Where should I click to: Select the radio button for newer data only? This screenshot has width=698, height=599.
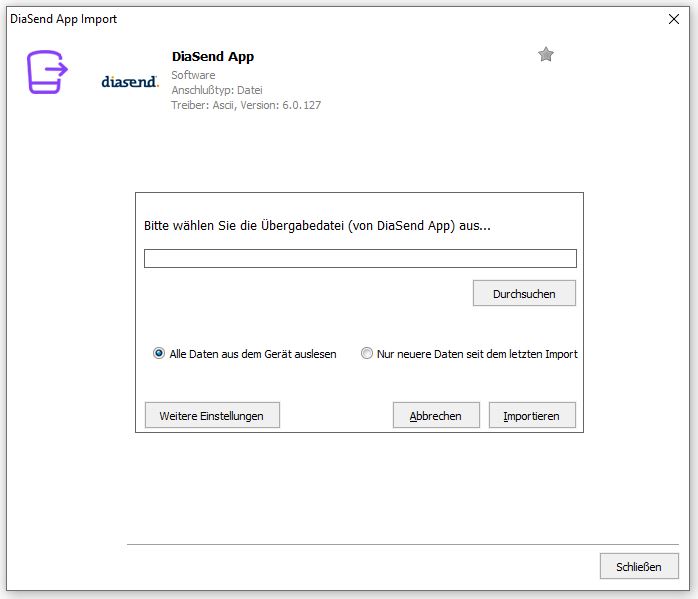367,353
